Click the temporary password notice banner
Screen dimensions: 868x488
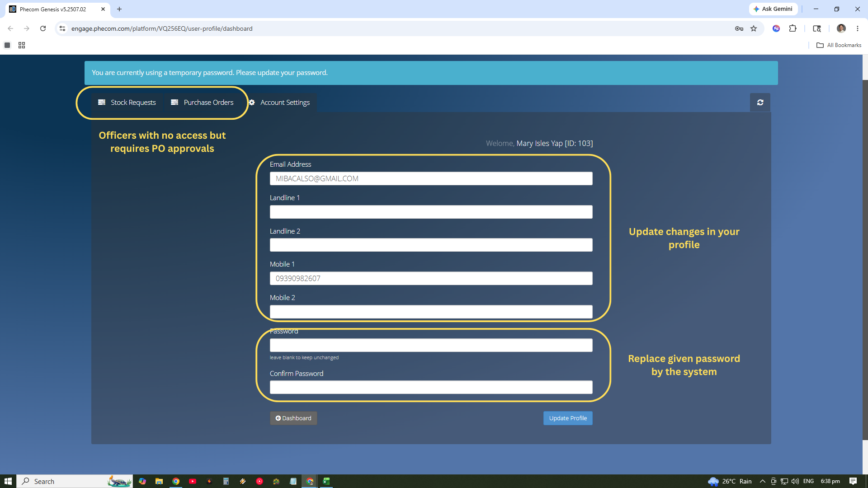pyautogui.click(x=431, y=73)
